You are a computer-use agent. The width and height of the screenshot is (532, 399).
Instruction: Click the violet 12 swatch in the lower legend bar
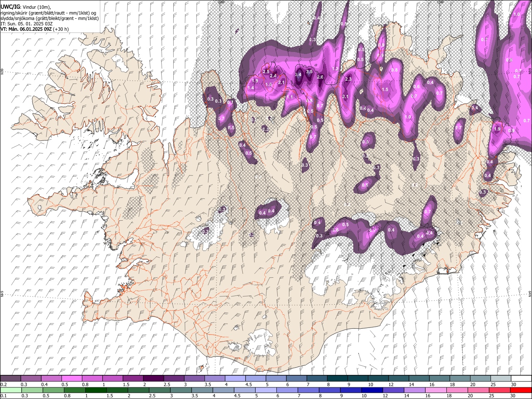click(393, 390)
